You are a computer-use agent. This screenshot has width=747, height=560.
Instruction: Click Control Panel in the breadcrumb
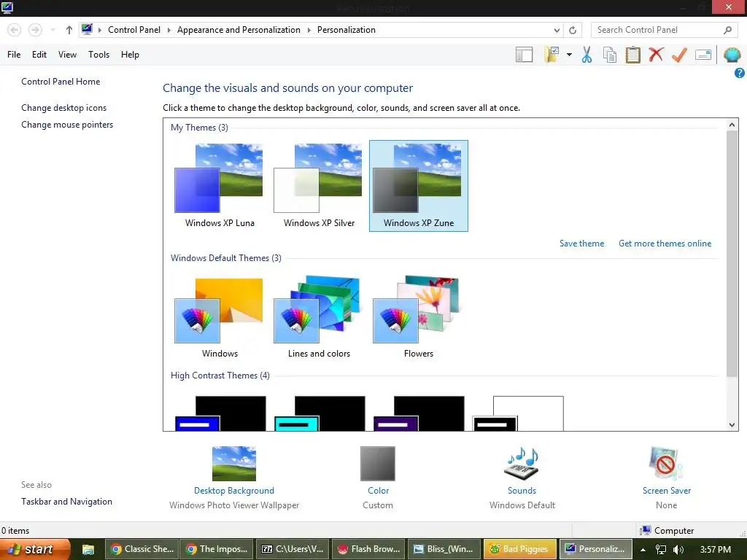click(x=134, y=30)
